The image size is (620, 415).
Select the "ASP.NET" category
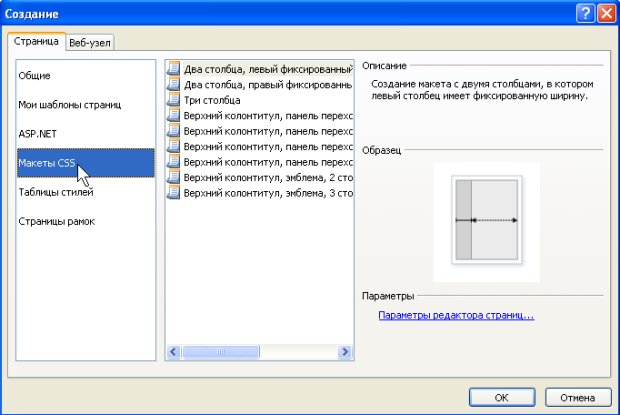click(36, 133)
